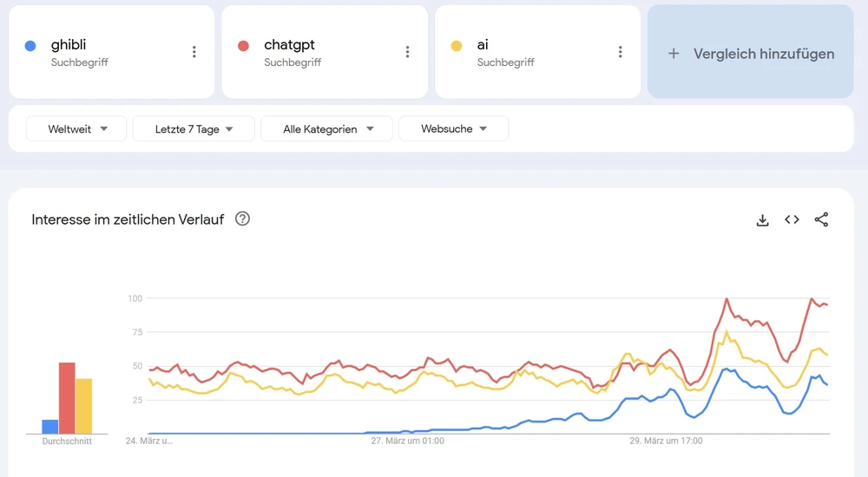Open the Websuche search type dropdown
The image size is (868, 477).
453,129
